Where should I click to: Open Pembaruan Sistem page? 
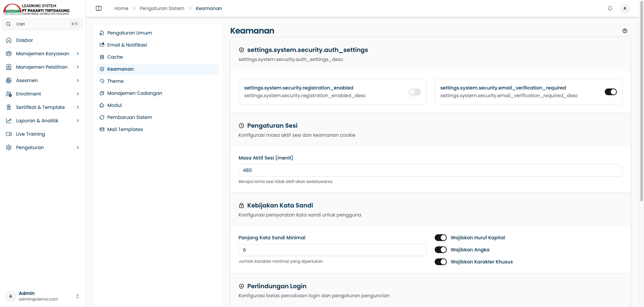tap(158, 117)
